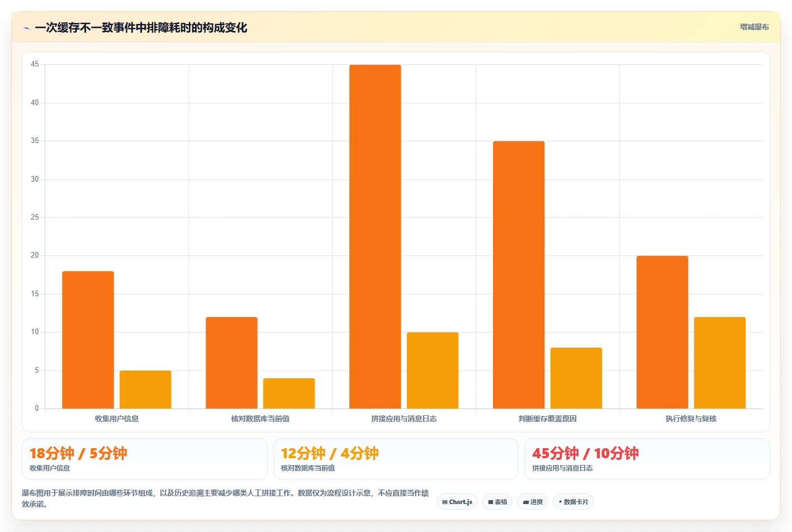Viewport: 792px width, 532px height.
Task: Click the y-axis tick value 20
Action: coord(35,255)
